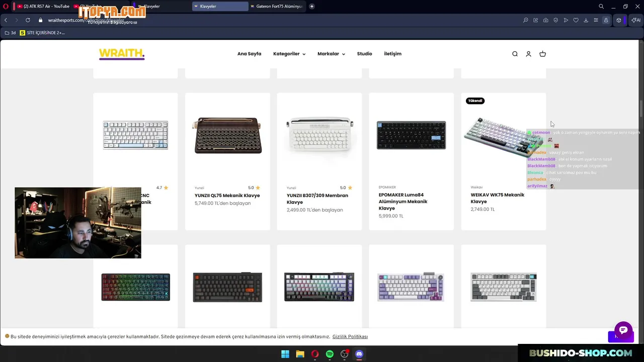Open the send/flow arrow icon
This screenshot has height=362, width=644.
tap(566, 20)
